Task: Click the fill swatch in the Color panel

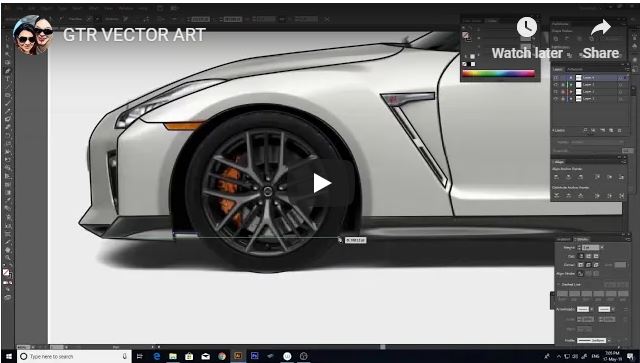Action: coord(466,36)
